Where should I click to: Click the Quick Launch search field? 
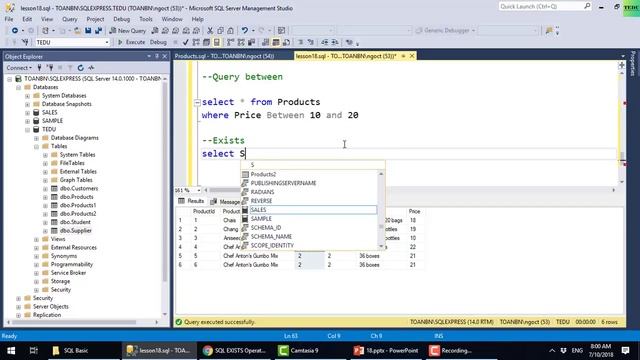[544, 7]
